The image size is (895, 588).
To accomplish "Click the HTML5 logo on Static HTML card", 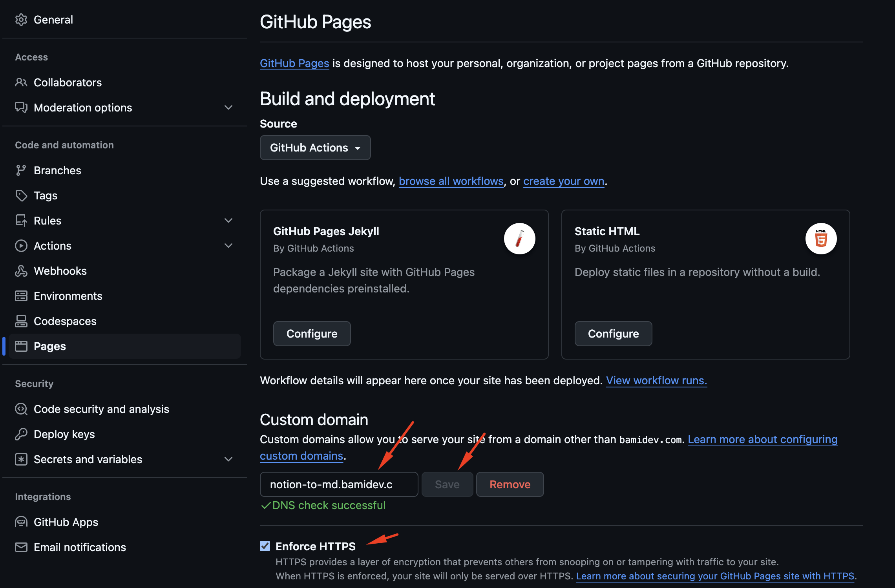I will click(x=821, y=239).
